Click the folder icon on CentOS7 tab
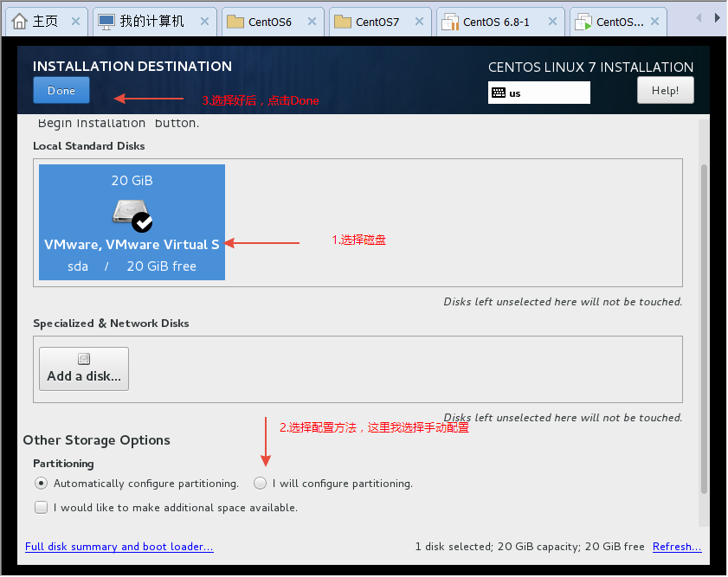728x577 pixels. coord(343,22)
